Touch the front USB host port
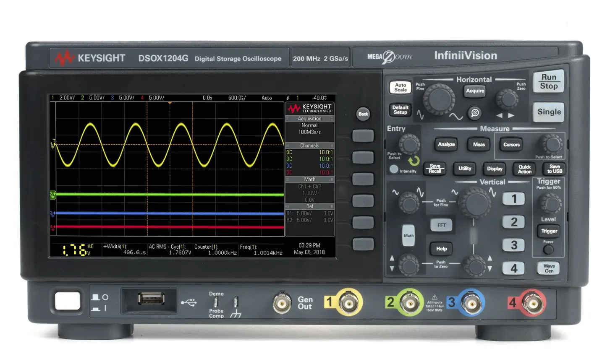 point(151,299)
